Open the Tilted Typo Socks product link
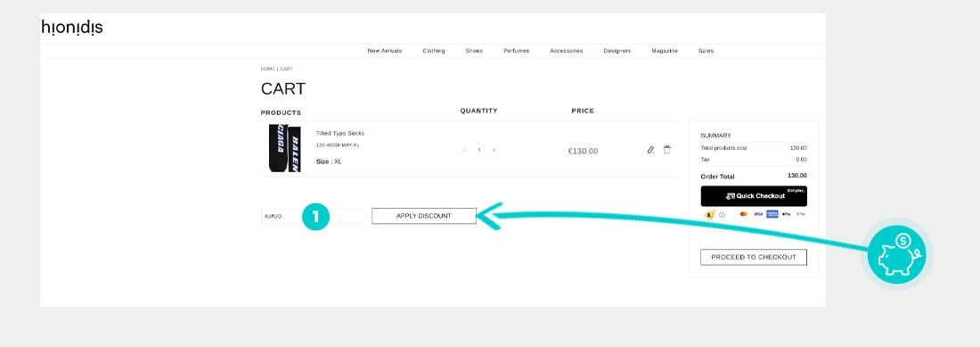980x347 pixels. pos(340,133)
